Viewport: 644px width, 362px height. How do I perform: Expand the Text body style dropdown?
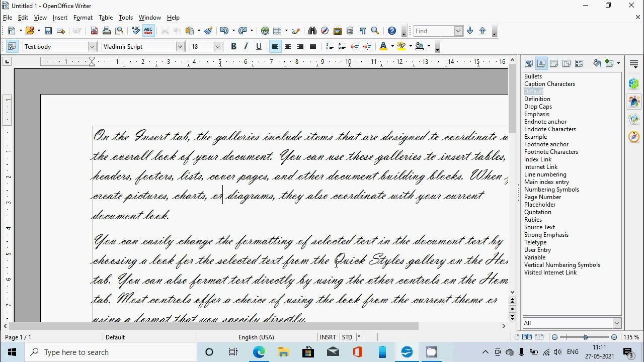92,46
